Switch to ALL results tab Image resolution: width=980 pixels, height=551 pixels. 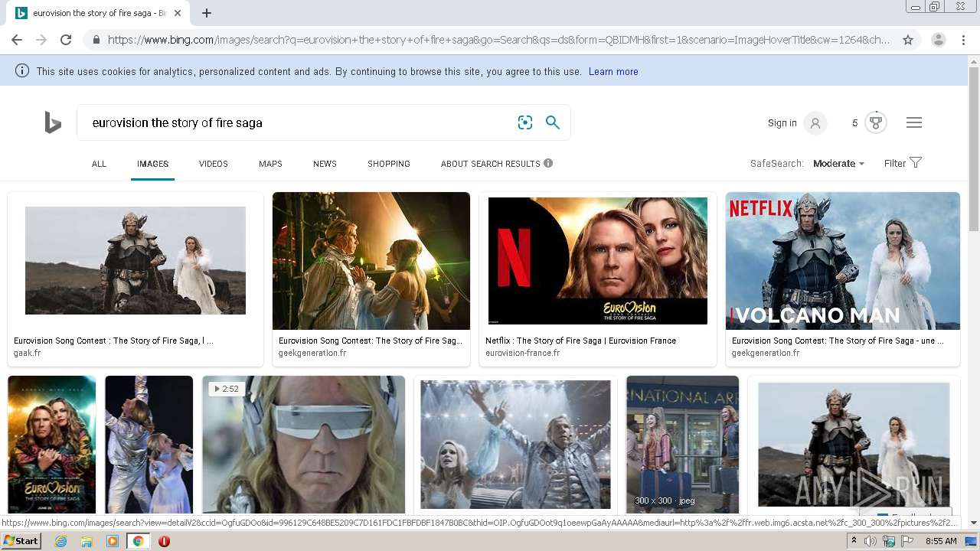pyautogui.click(x=99, y=164)
